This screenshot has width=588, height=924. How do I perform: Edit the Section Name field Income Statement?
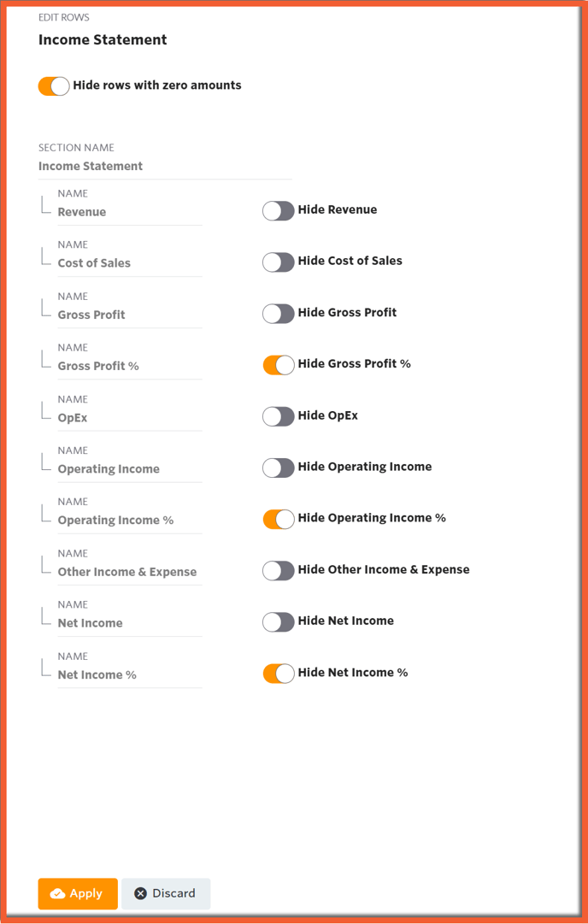click(165, 166)
